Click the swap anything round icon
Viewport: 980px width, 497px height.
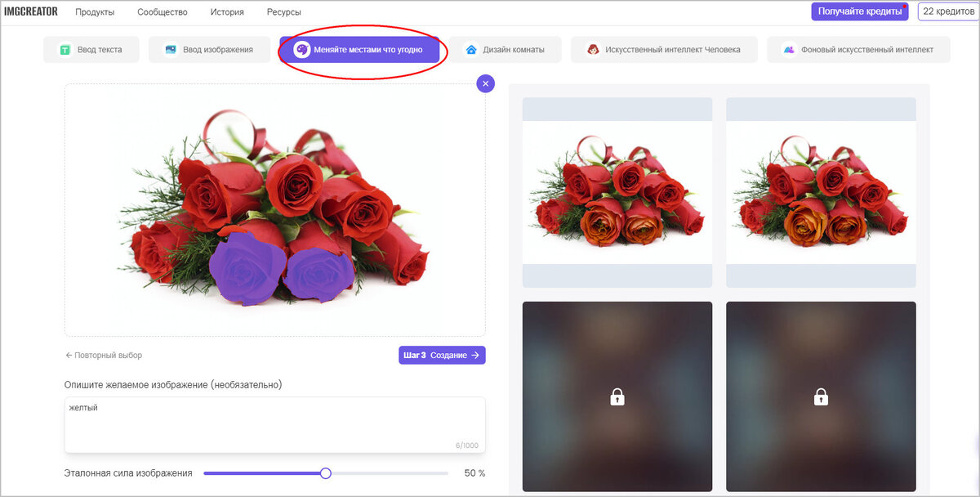(x=302, y=50)
